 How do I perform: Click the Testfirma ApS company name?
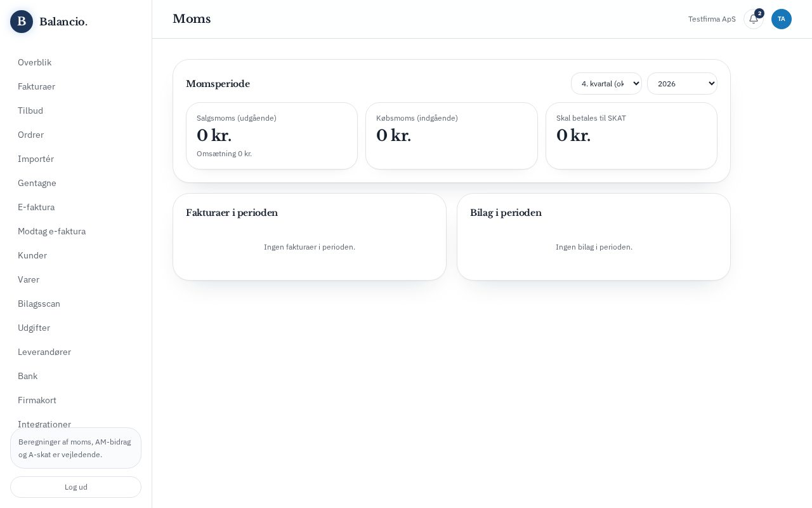tap(712, 19)
